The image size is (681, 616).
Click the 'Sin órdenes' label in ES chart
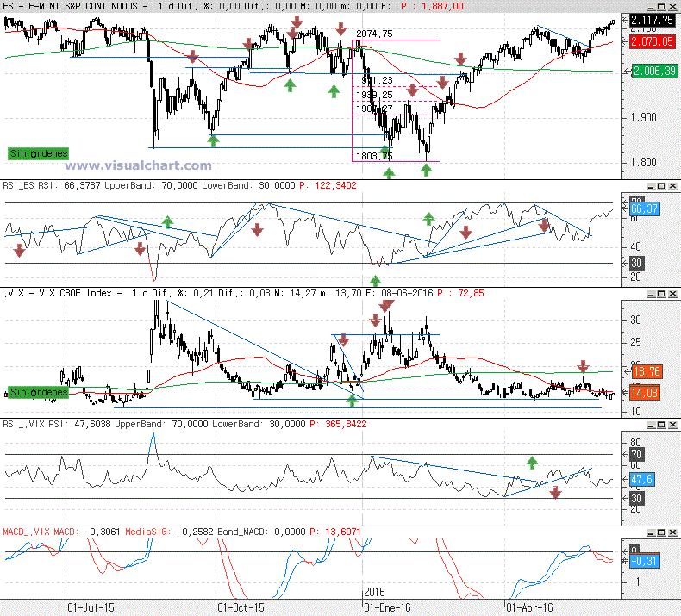(38, 153)
